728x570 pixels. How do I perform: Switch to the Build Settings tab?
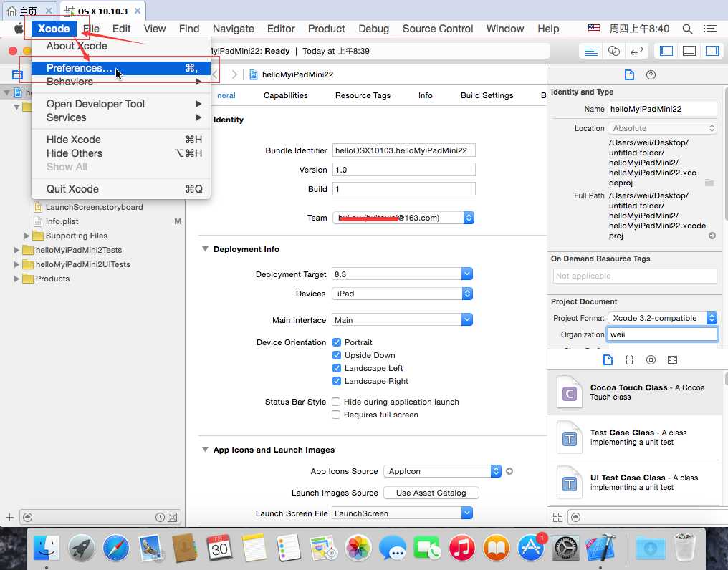point(487,95)
